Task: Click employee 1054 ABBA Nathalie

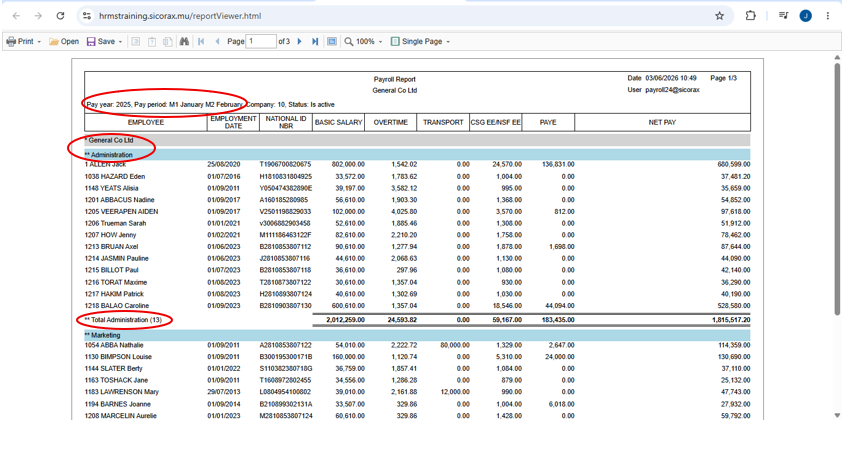Action: click(114, 345)
